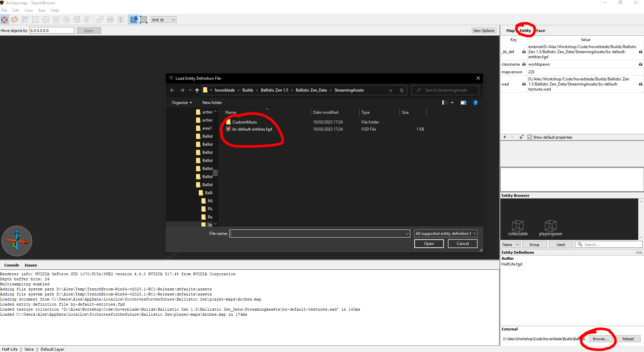This screenshot has width=644, height=352.
Task: Toggle UV lock checkerboard icon
Action: coord(144,20)
